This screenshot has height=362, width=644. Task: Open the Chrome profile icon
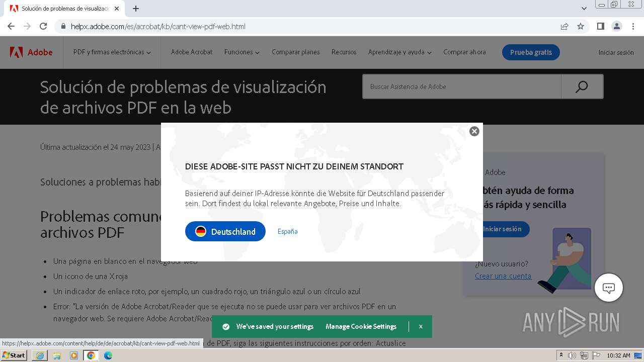pos(616,26)
